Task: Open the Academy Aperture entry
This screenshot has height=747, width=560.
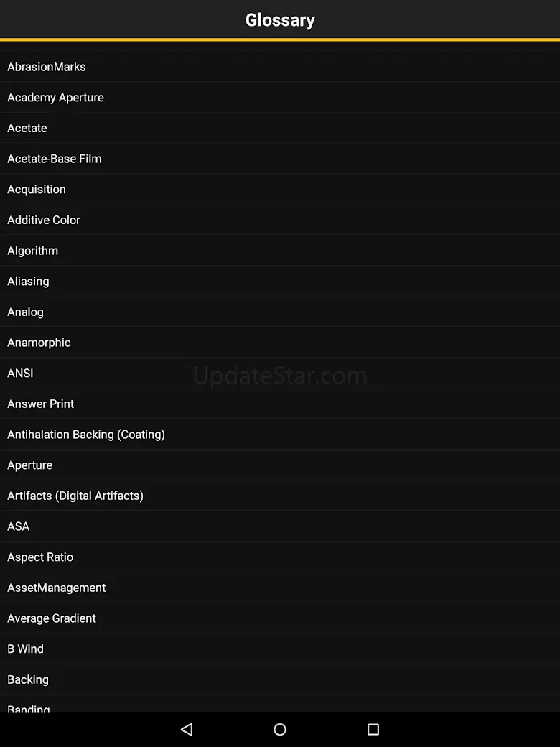Action: tap(280, 97)
